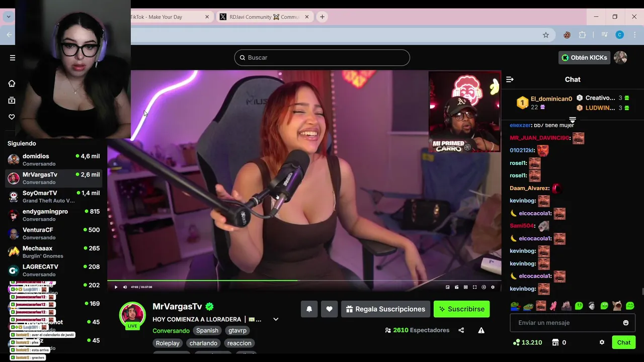Select the gtavrp tag
Viewport: 644px width, 362px height.
(237, 330)
